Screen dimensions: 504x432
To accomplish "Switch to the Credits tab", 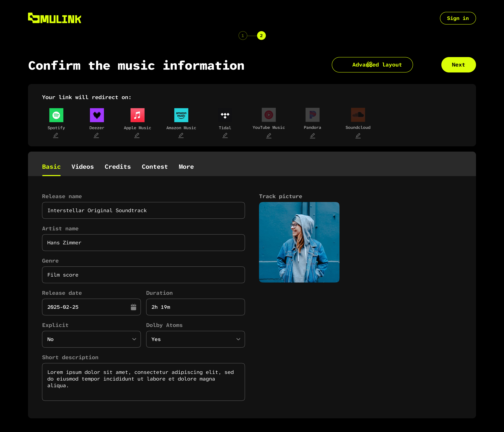I will tap(118, 167).
